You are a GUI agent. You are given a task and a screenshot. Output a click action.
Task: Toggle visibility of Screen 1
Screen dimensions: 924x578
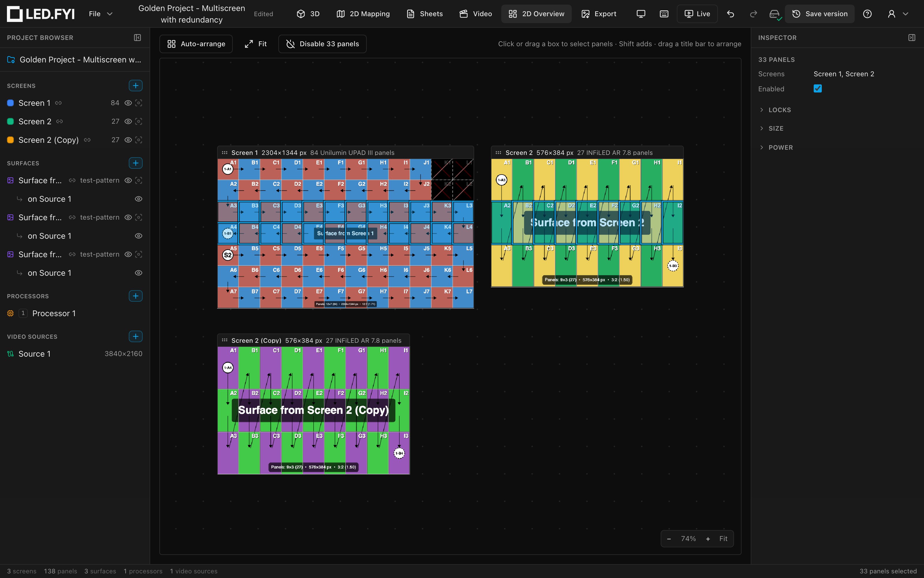[x=128, y=103]
